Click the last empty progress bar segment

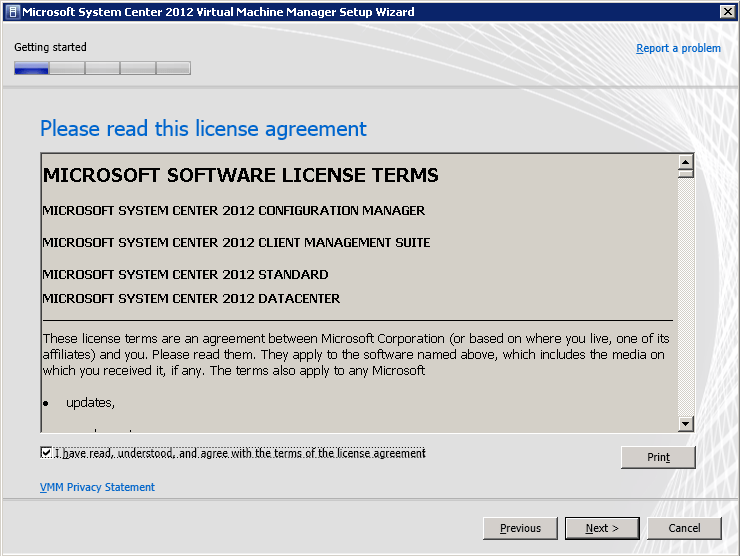click(x=173, y=68)
